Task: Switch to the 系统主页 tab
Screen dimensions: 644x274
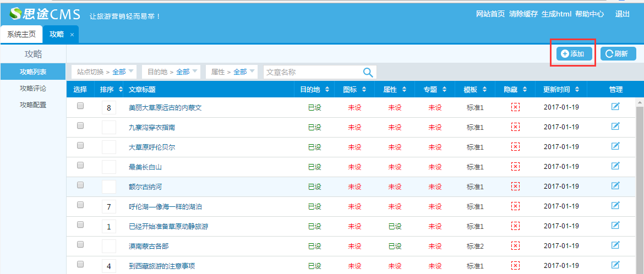Action: coord(21,34)
